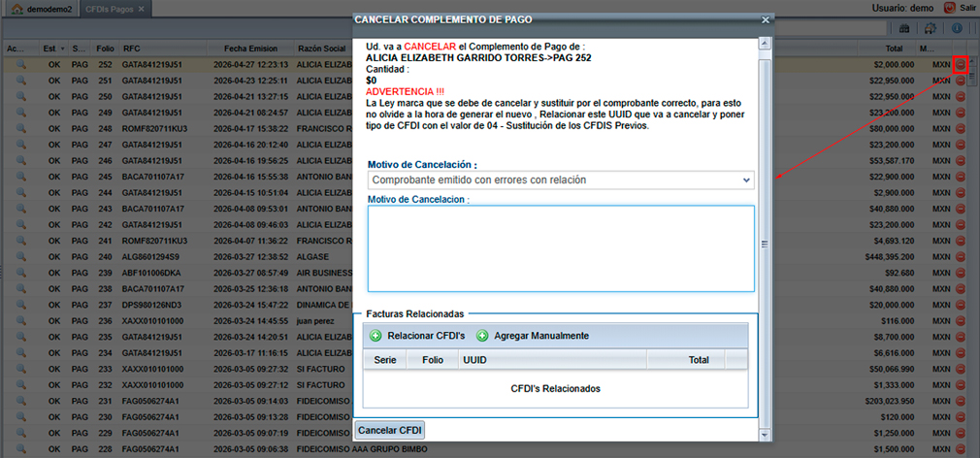
Task: Click the dialog scrollbar down arrow
Action: [x=766, y=435]
